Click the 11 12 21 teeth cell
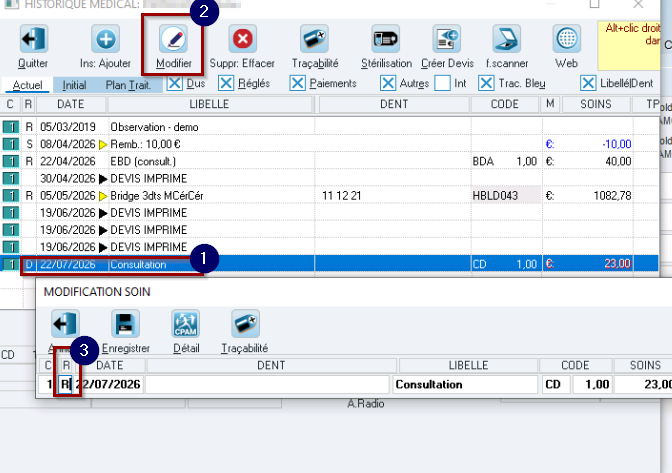672x473 pixels. (342, 196)
